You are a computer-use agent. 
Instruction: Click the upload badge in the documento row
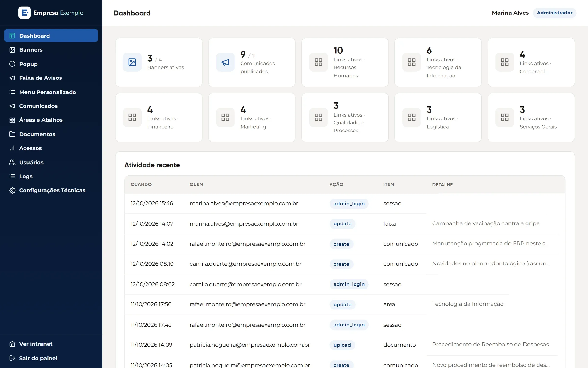342,345
